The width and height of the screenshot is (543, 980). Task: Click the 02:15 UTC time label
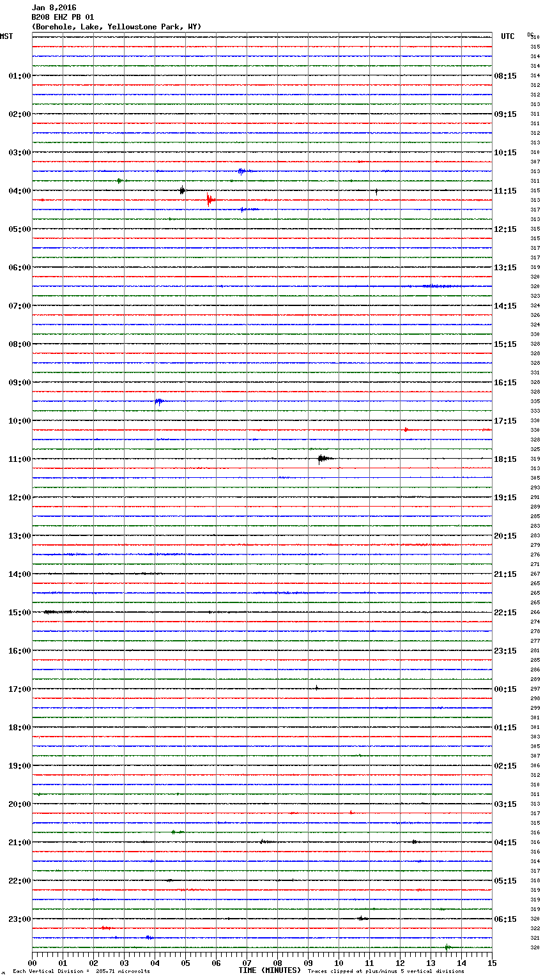(x=505, y=766)
